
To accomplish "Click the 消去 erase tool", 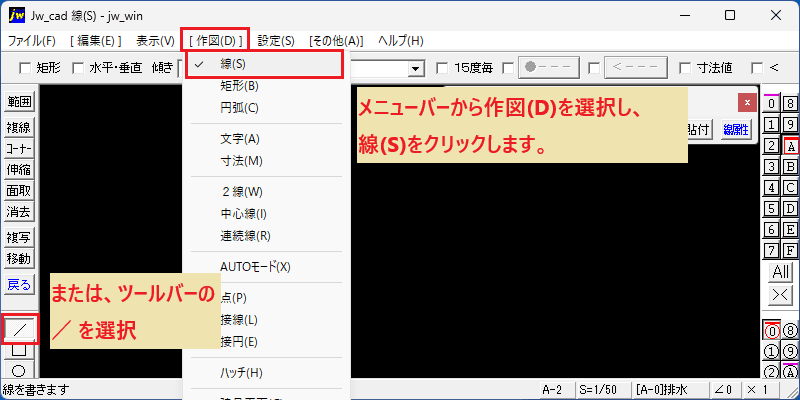I will pos(19,212).
